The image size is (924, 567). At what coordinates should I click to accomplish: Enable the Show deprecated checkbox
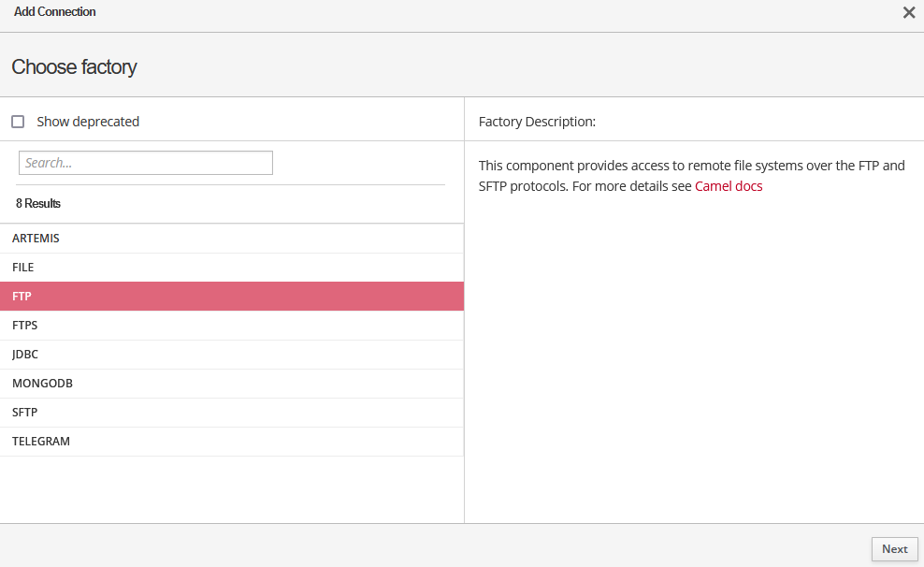click(18, 122)
